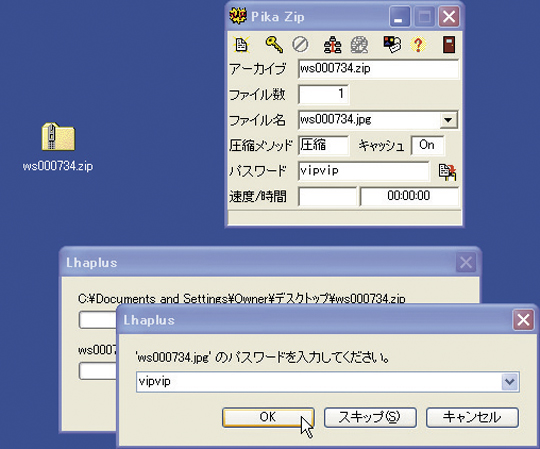
Task: Click the ws000734.zip path text in back Lhaplus window
Action: (x=241, y=299)
